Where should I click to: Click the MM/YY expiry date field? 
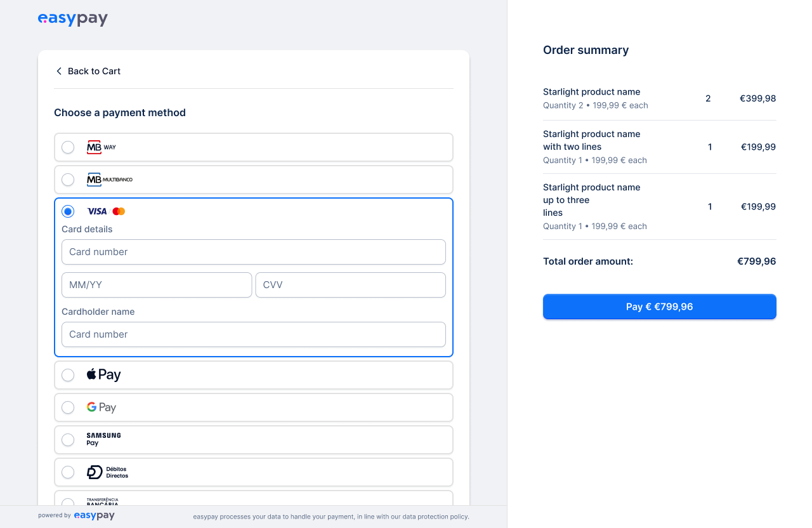(x=157, y=285)
